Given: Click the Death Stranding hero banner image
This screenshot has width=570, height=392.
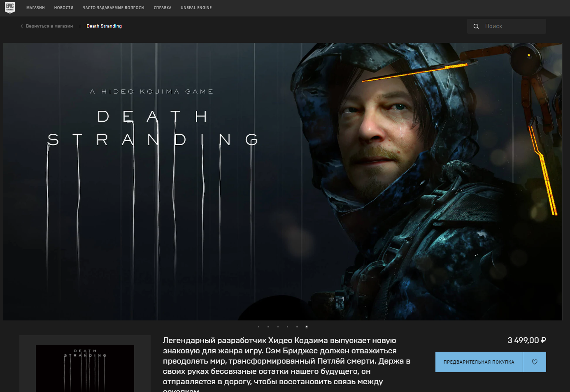Looking at the screenshot, I should [x=283, y=181].
